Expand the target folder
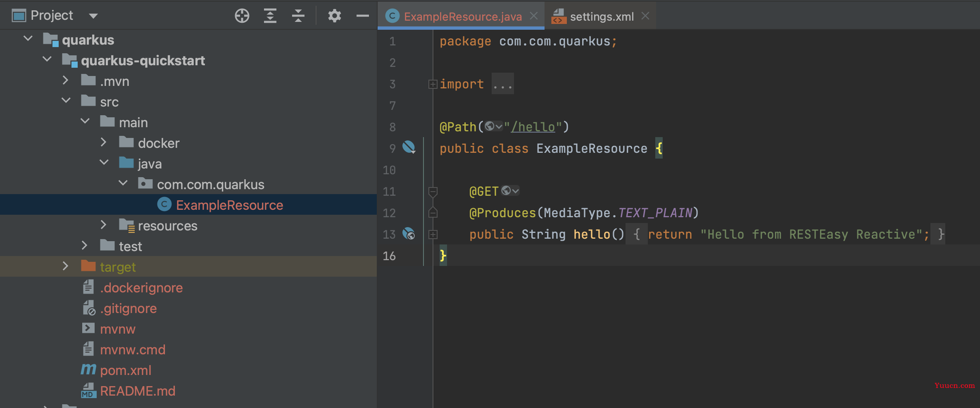980x408 pixels. 65,266
